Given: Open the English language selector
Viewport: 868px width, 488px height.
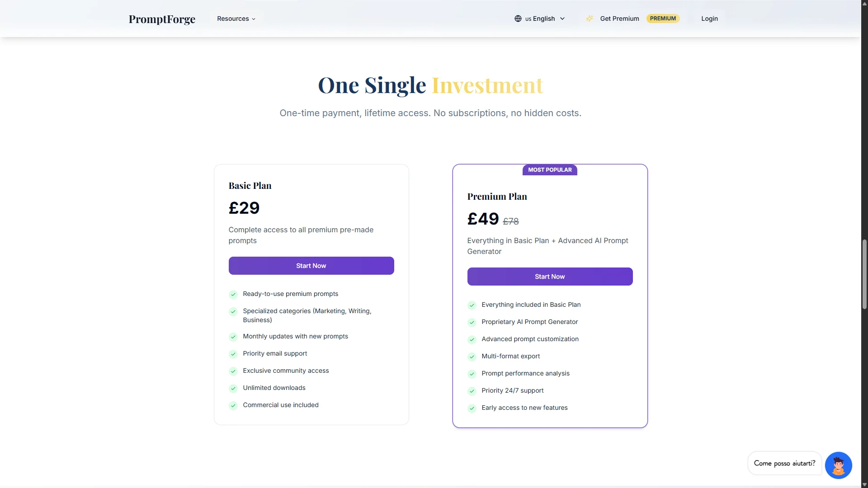Looking at the screenshot, I should pos(540,19).
